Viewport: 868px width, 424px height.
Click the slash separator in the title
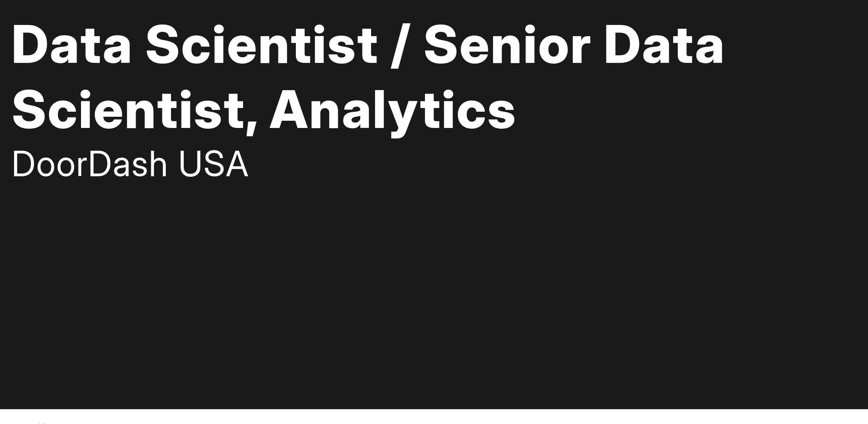point(401,46)
